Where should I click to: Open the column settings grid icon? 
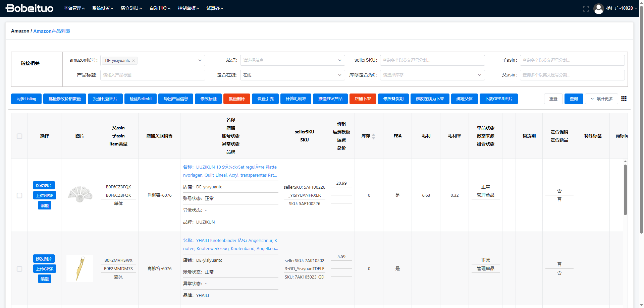(624, 99)
